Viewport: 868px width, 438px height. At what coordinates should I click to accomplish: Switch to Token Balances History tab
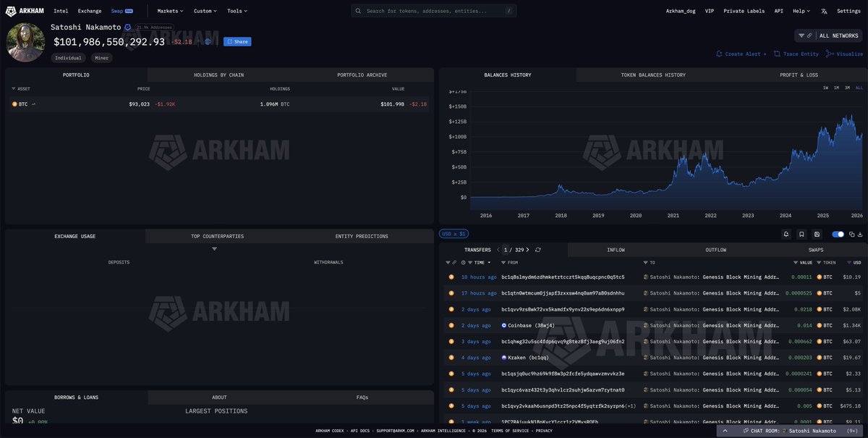coord(653,75)
